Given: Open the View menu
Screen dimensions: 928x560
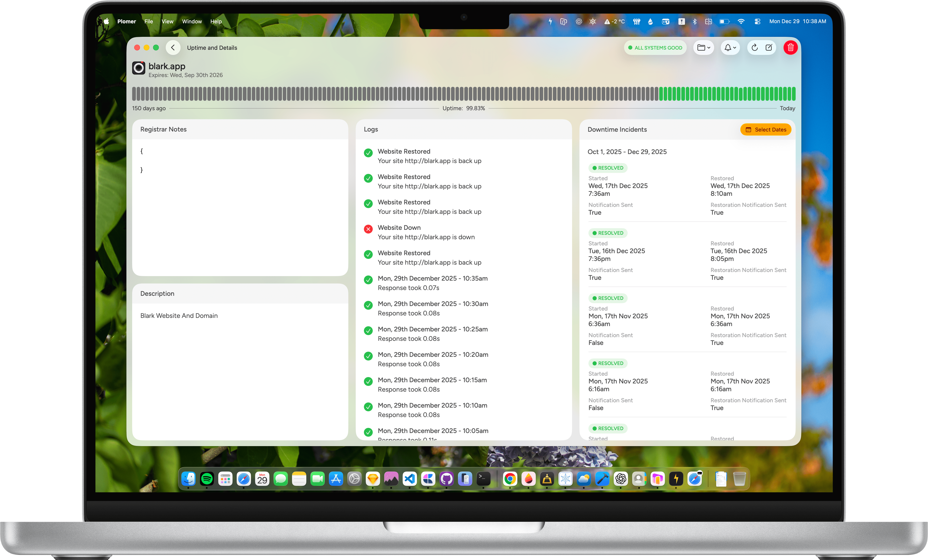Looking at the screenshot, I should point(167,22).
